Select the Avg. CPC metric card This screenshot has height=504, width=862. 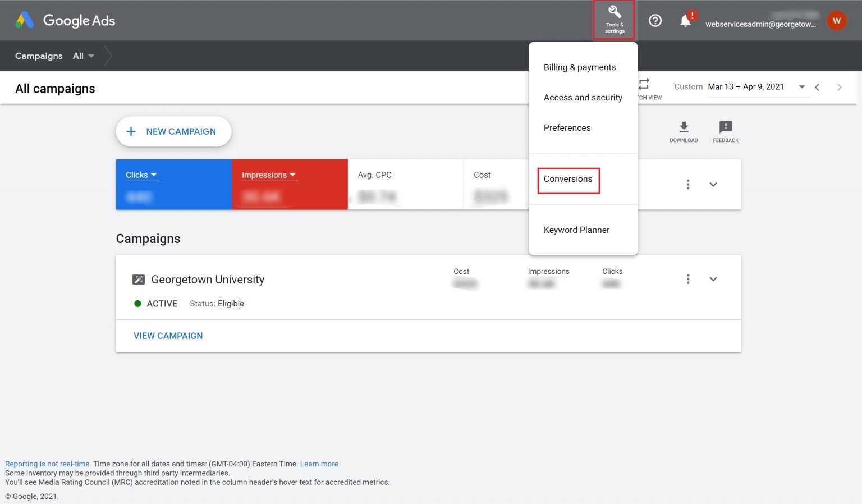pyautogui.click(x=406, y=185)
